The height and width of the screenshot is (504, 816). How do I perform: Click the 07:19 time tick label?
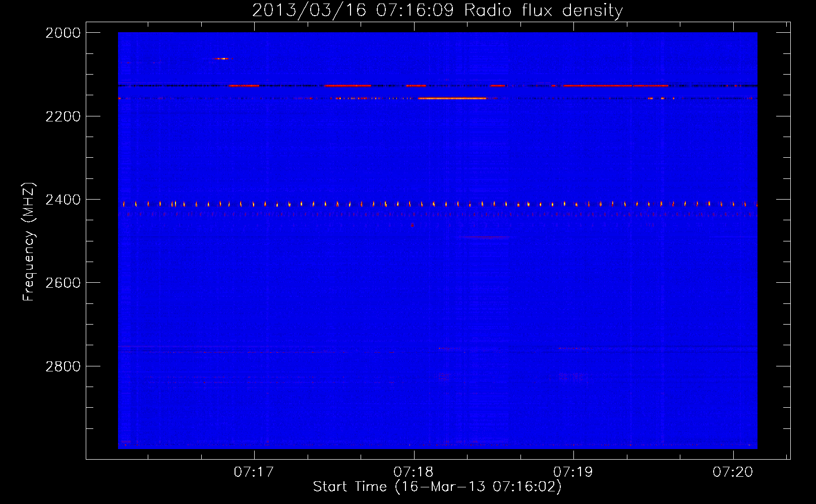(x=573, y=472)
